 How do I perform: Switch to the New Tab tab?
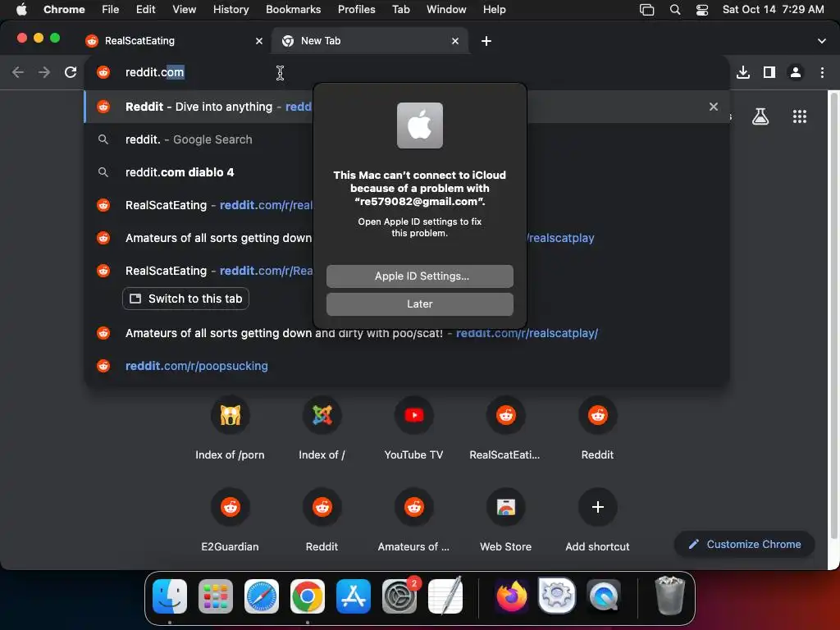coord(370,41)
